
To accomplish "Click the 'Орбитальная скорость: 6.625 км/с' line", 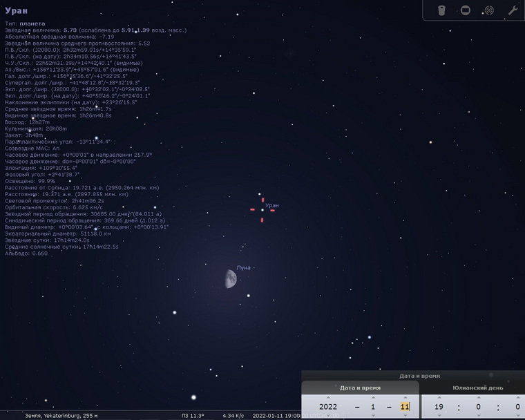I will click(54, 207).
